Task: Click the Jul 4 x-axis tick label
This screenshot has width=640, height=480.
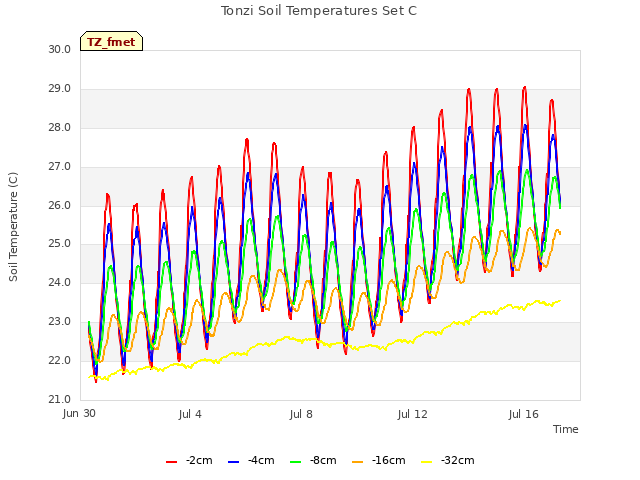Action: tap(190, 414)
